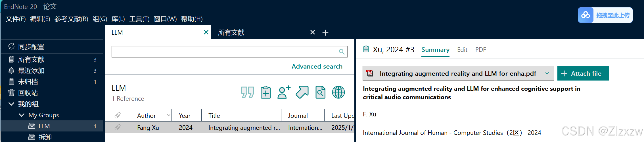Viewport: 644px width, 142px height.
Task: Click paperclip icon in Fang Xu row
Action: tap(118, 127)
